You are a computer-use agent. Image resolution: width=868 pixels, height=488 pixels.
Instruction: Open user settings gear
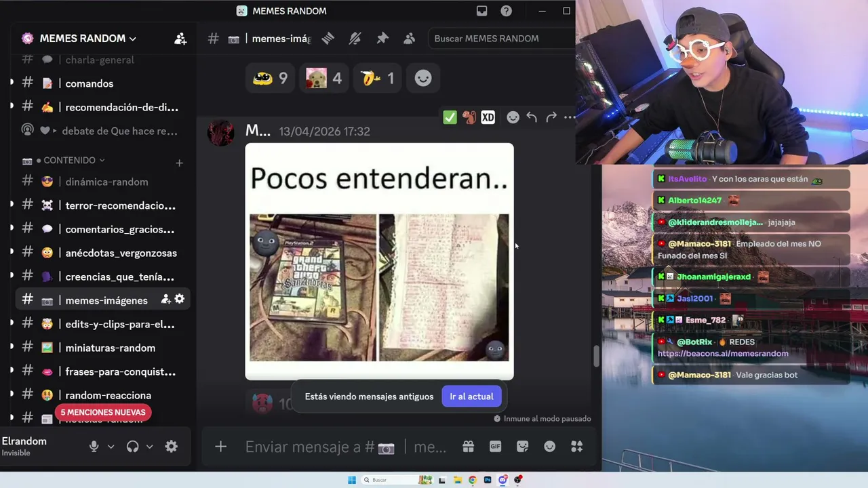tap(172, 447)
